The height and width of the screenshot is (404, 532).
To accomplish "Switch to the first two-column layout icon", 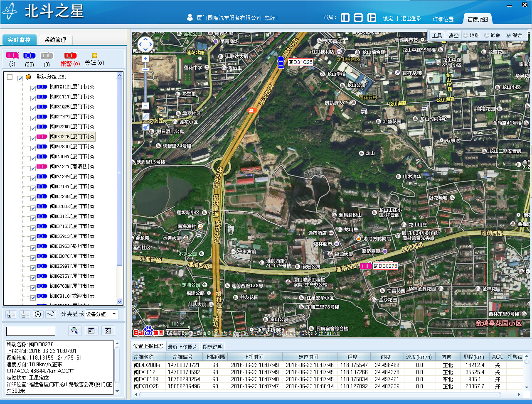I will pyautogui.click(x=345, y=18).
